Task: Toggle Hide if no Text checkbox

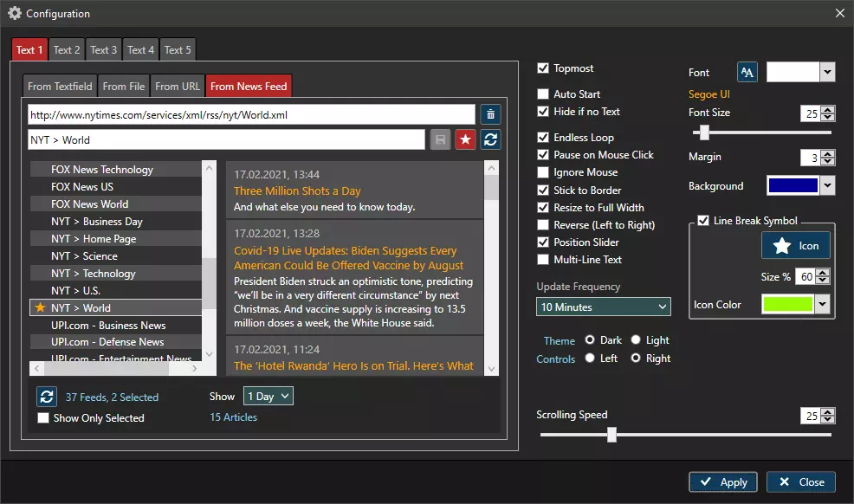Action: [x=543, y=112]
